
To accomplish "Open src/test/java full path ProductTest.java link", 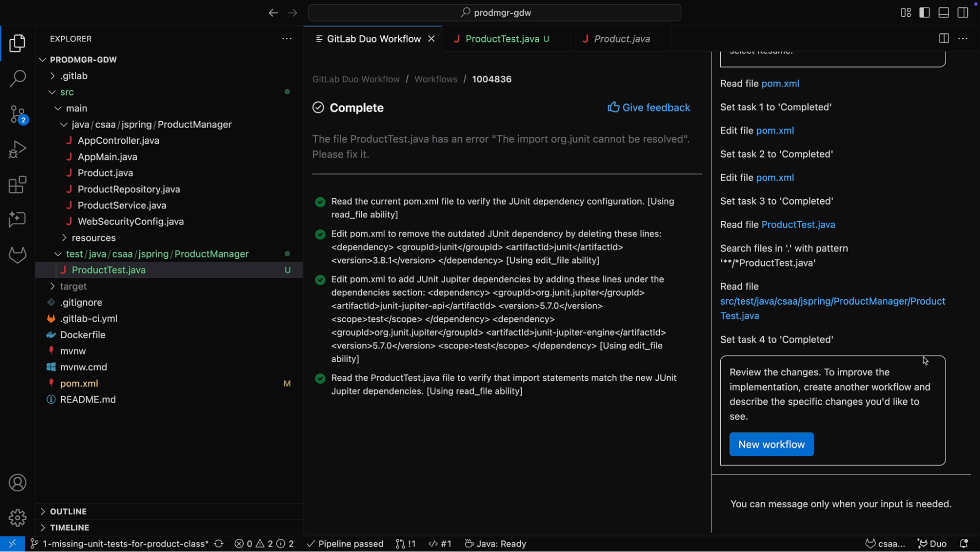I will pos(832,309).
